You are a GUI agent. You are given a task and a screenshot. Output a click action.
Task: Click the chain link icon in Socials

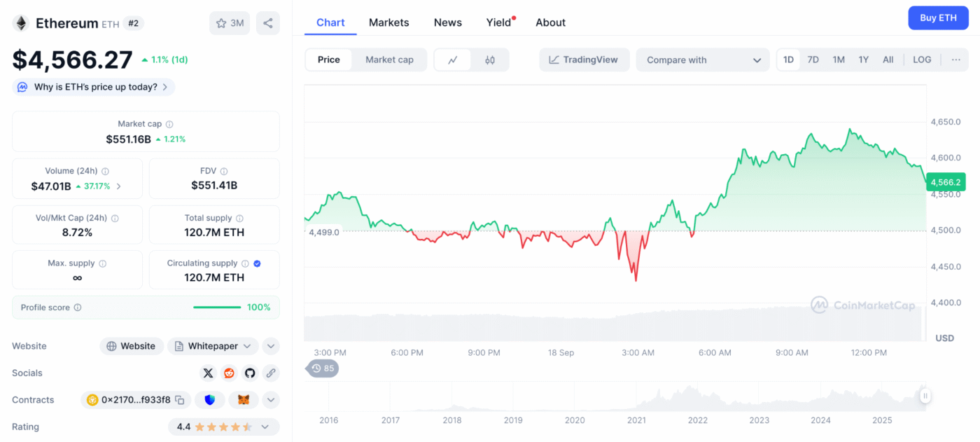click(271, 373)
